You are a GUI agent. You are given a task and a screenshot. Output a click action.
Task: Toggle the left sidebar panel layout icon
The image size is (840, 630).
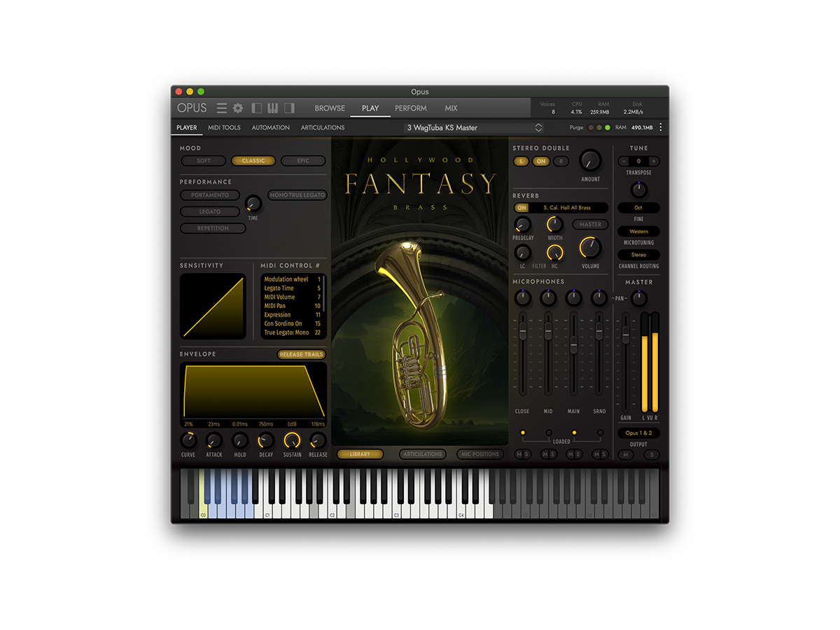click(x=256, y=108)
